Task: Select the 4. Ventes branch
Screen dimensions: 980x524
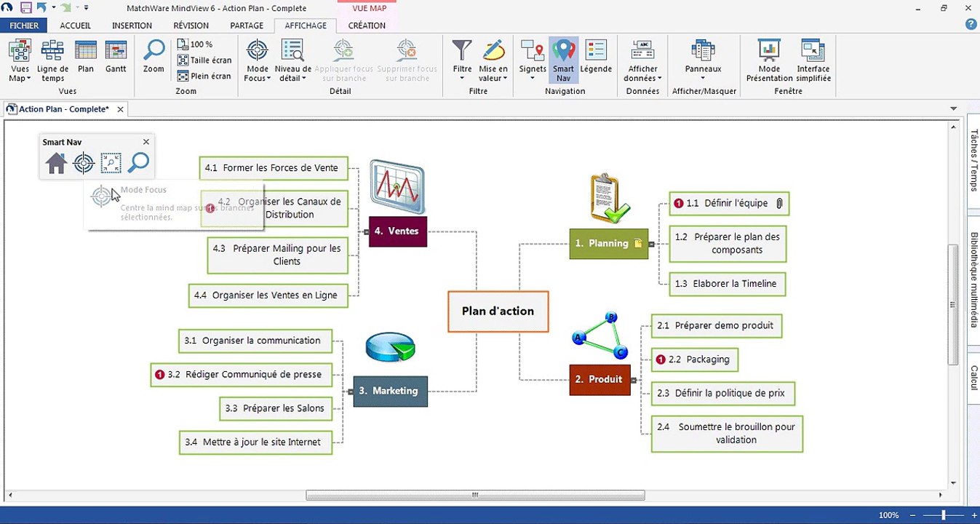Action: click(397, 231)
